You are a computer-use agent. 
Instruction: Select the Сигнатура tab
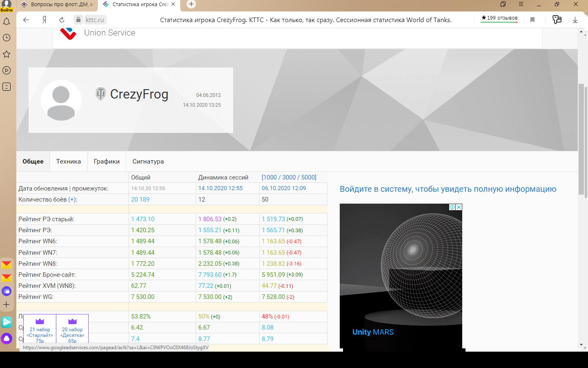148,162
